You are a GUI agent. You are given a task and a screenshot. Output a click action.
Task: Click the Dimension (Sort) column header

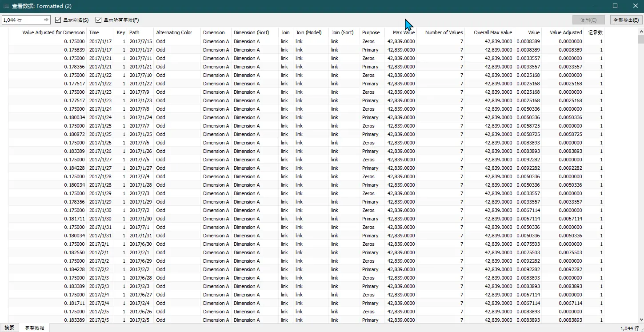click(251, 32)
